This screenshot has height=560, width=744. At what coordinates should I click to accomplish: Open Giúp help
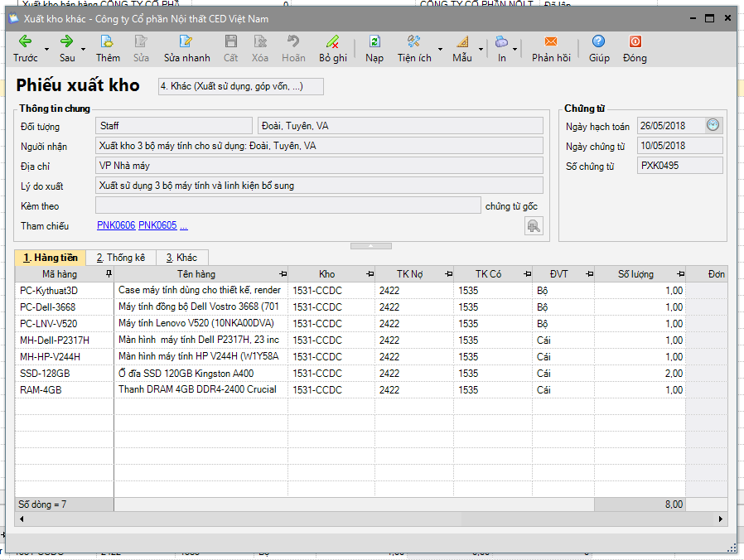[598, 41]
